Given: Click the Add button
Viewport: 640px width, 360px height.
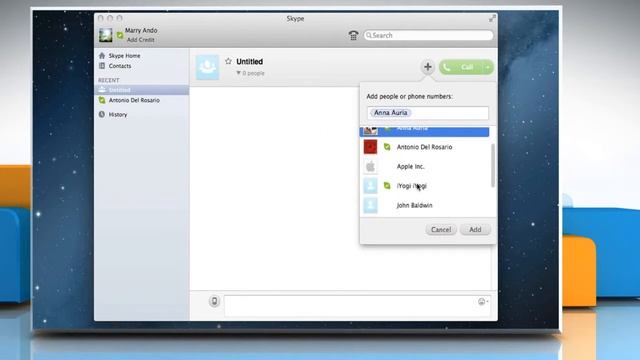Looking at the screenshot, I should (x=475, y=229).
